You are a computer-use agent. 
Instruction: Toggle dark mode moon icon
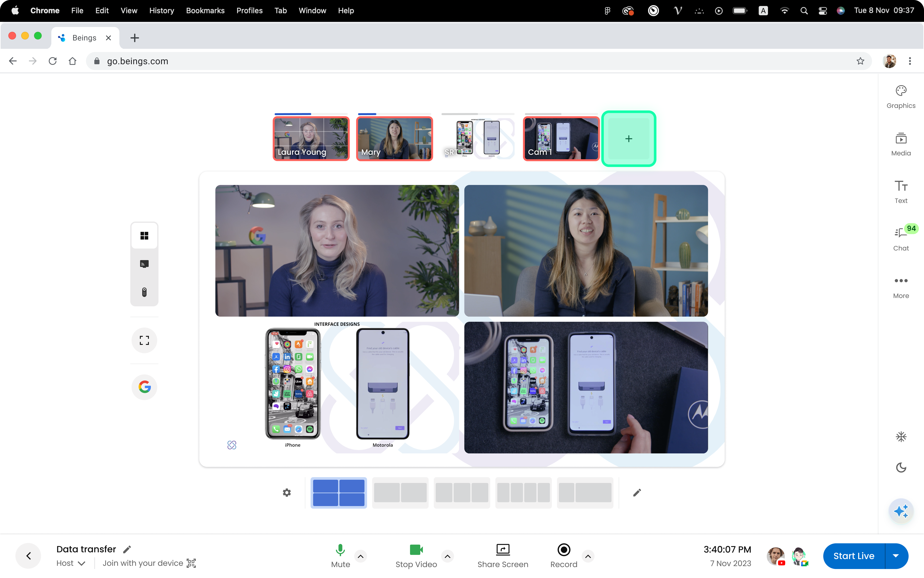pos(901,467)
